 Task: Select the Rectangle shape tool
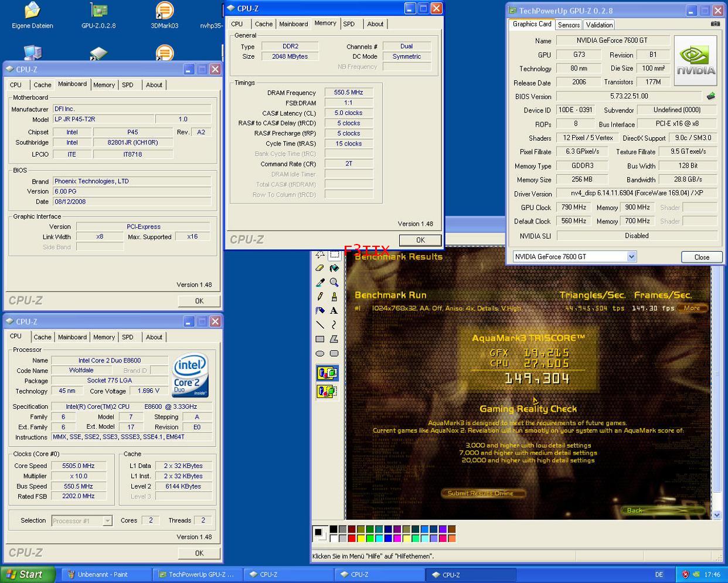320,339
